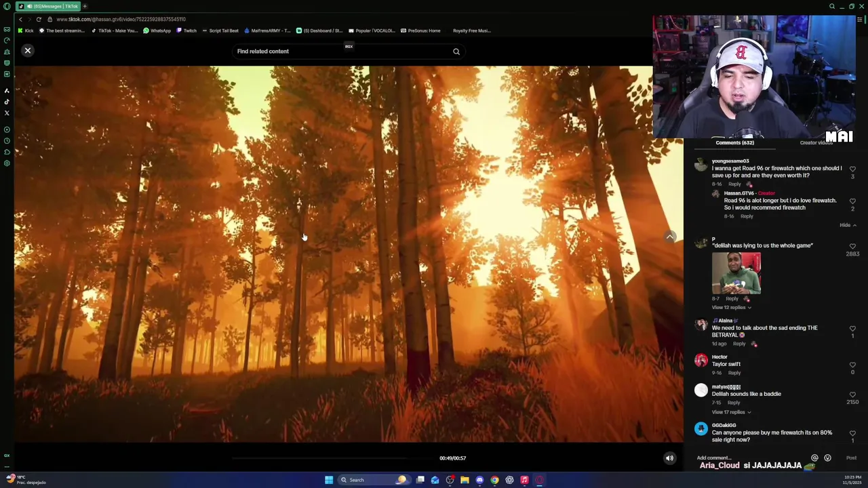Image resolution: width=868 pixels, height=488 pixels.
Task: Open GGDakiGG's profile avatar
Action: point(701,428)
